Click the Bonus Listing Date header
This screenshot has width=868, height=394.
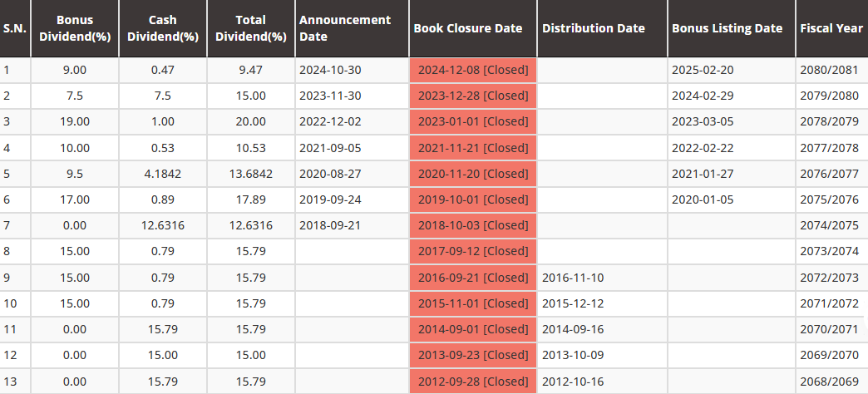(727, 28)
